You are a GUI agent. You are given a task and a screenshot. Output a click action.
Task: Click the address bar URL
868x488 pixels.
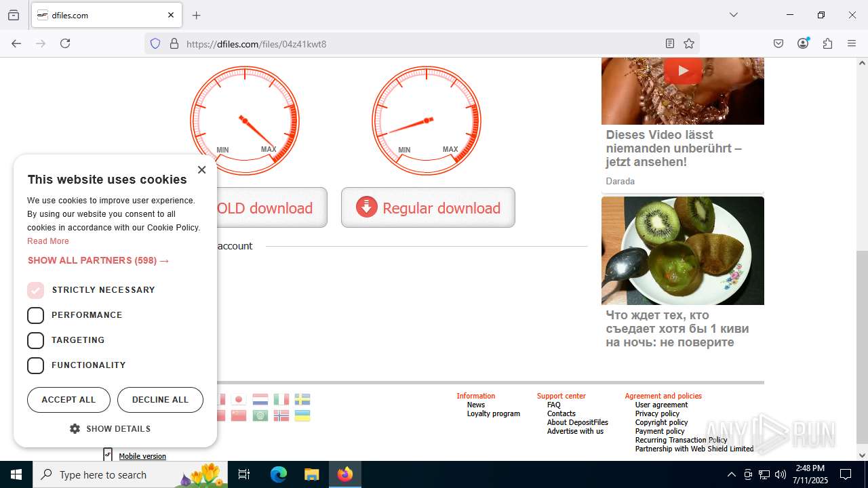[x=256, y=44]
